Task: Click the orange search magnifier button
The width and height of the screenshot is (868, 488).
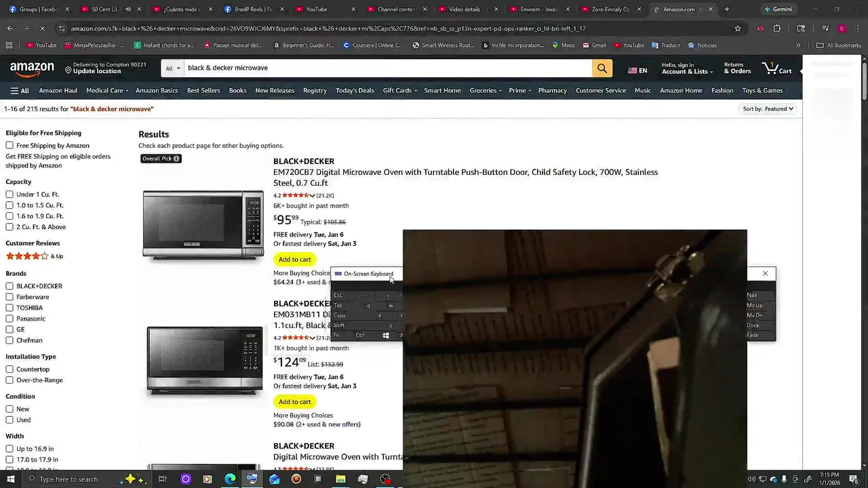Action: coord(601,68)
